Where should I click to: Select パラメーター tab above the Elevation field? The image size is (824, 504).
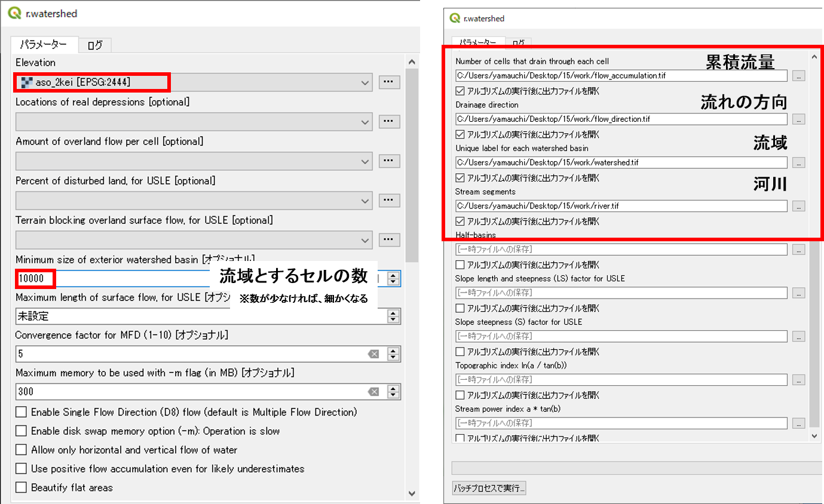pos(44,45)
